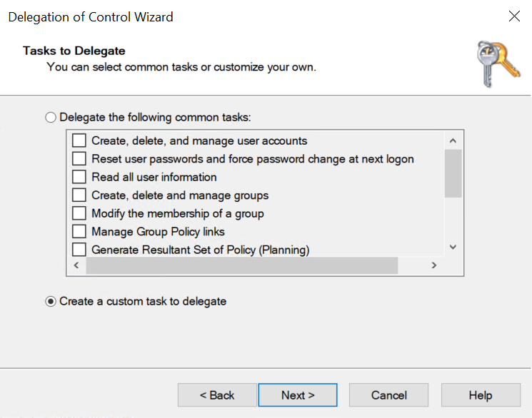This screenshot has width=532, height=418.
Task: Open wizard Help
Action: pos(480,395)
